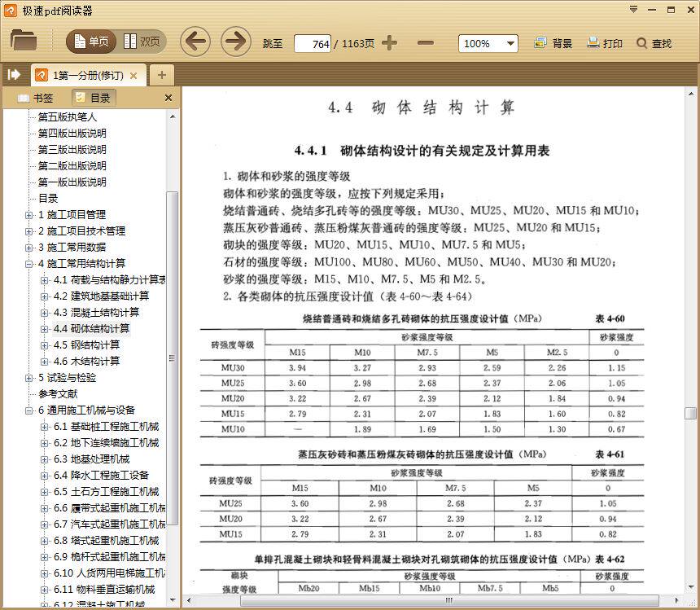This screenshot has height=610, width=700.
Task: Select 第一版出版说明 in contents
Action: point(72,182)
